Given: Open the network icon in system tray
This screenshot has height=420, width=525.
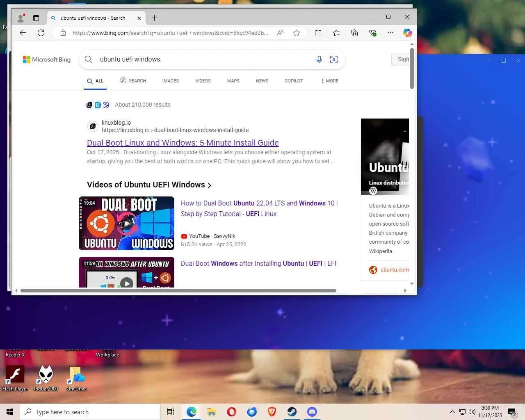Looking at the screenshot, I should coord(462,412).
